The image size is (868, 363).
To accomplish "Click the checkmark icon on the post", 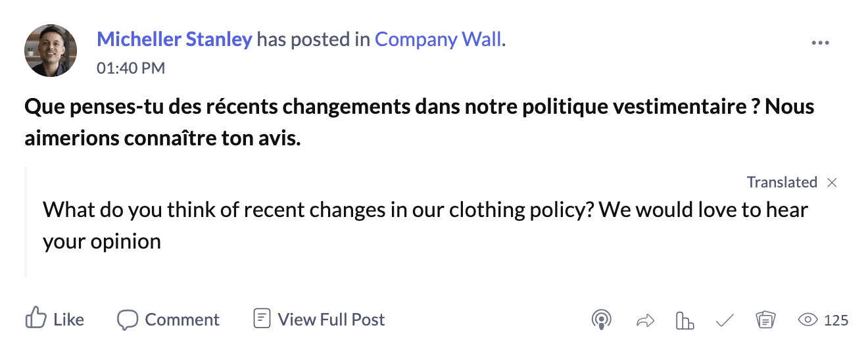I will point(725,320).
